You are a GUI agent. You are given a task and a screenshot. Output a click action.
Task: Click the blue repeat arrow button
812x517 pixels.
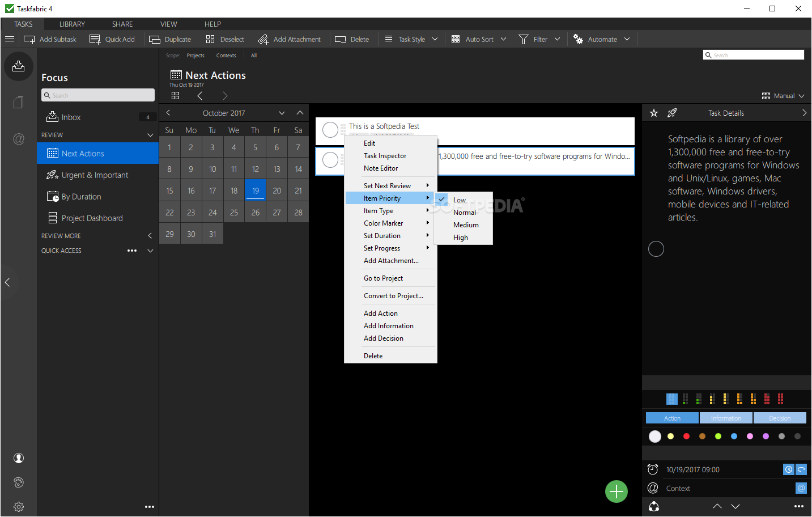tap(801, 469)
